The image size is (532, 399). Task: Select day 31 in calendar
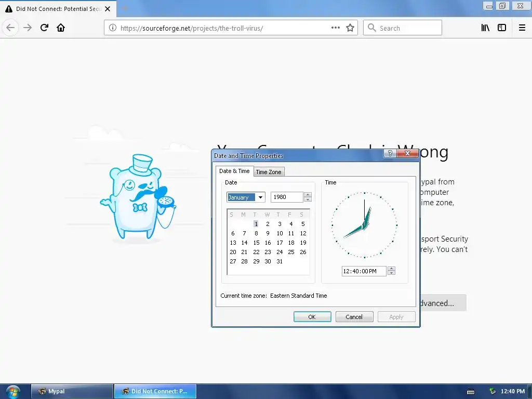click(280, 262)
